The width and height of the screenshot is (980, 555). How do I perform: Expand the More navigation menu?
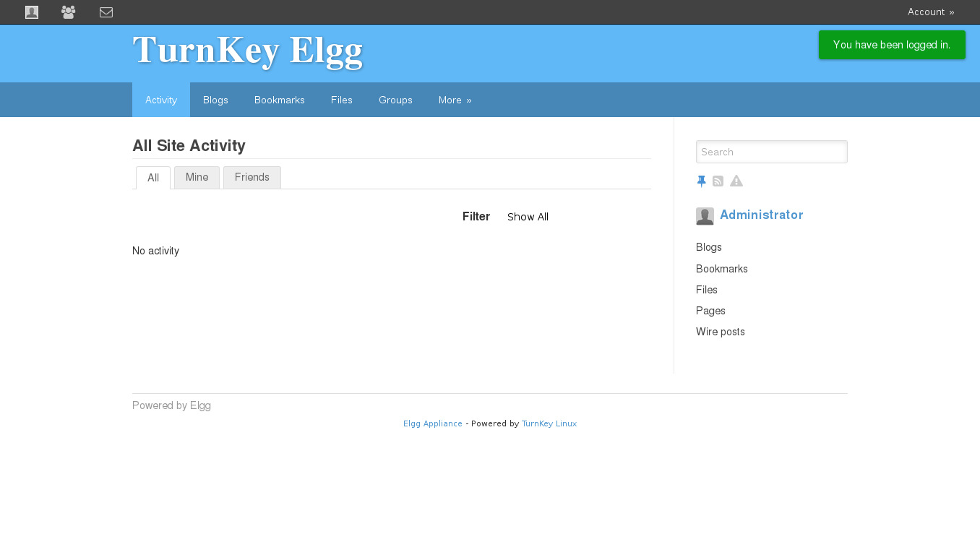tap(455, 100)
